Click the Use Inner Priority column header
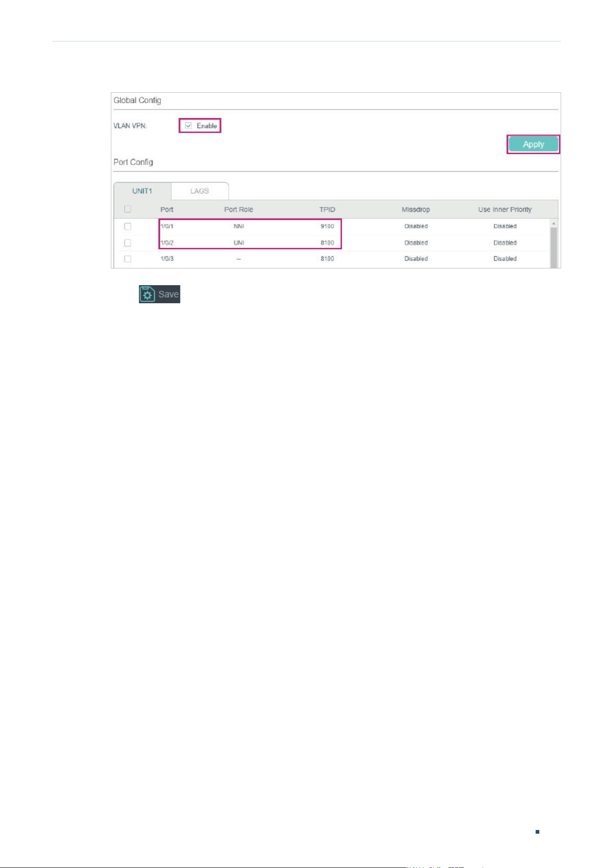Screen dimensions: 614x868 tap(505, 210)
